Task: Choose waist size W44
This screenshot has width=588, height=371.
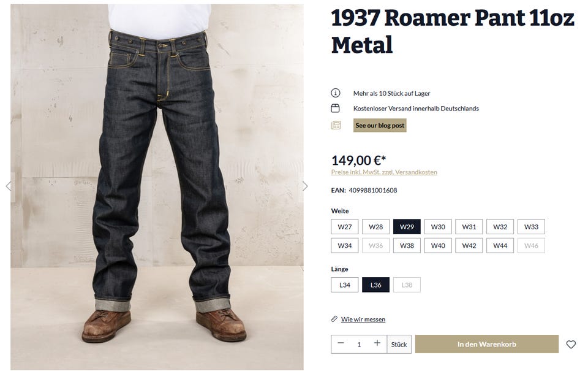Action: click(x=500, y=246)
